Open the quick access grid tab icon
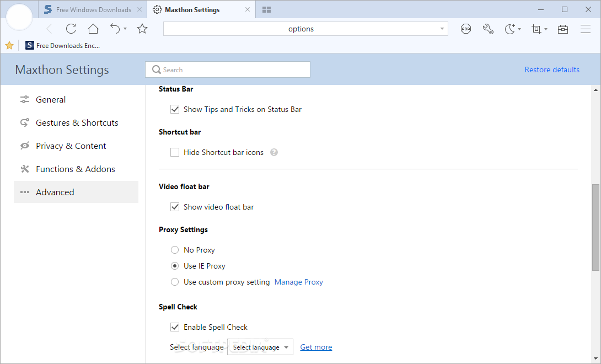This screenshot has height=364, width=601. (x=267, y=9)
